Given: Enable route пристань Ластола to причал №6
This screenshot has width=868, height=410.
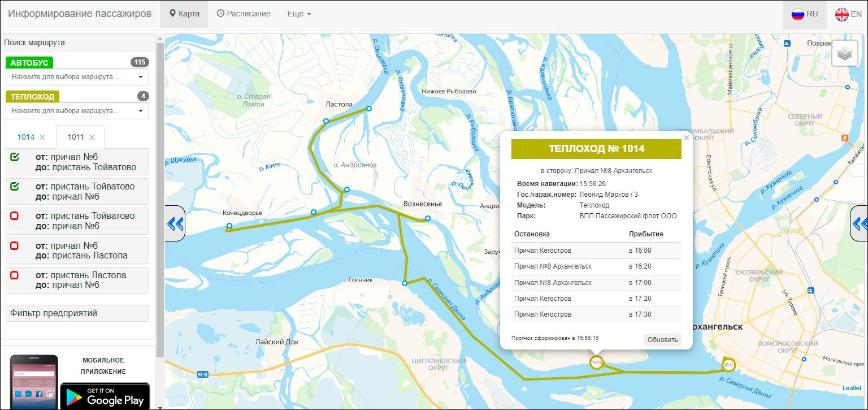Looking at the screenshot, I should coord(15,275).
